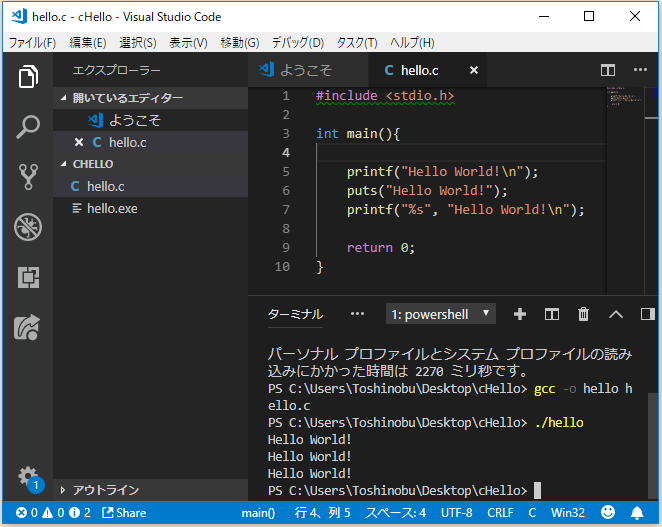The image size is (662, 527).
Task: Select the ターミナル panel tab
Action: point(296,314)
